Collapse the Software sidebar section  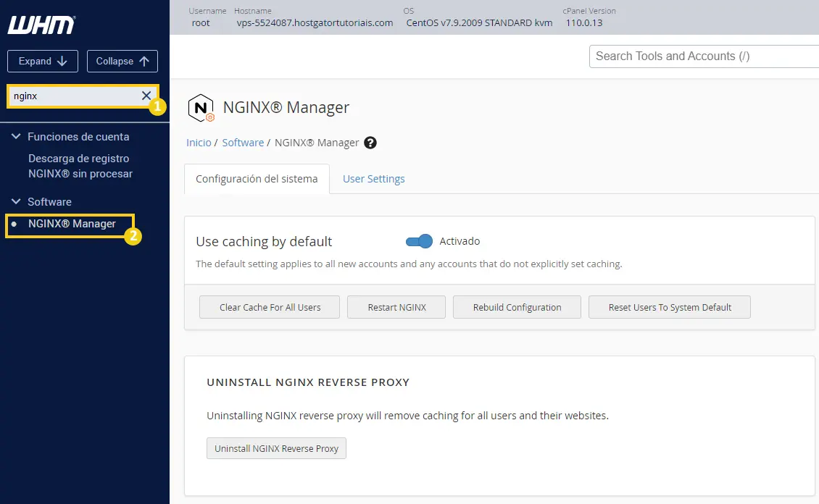point(16,201)
